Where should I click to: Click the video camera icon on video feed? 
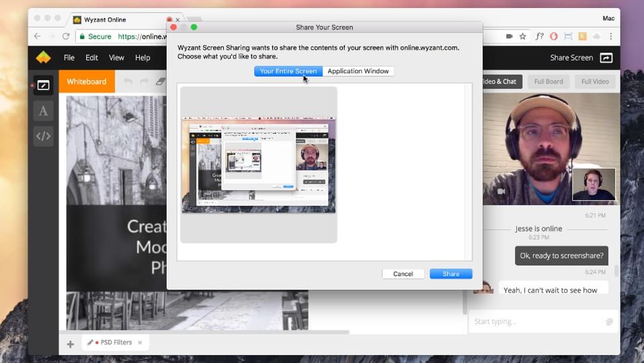tap(500, 192)
